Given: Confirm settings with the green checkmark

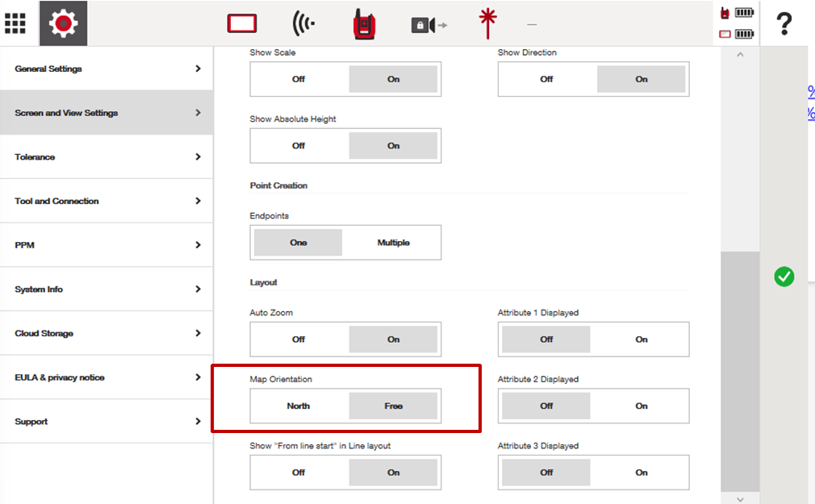Looking at the screenshot, I should pyautogui.click(x=784, y=277).
